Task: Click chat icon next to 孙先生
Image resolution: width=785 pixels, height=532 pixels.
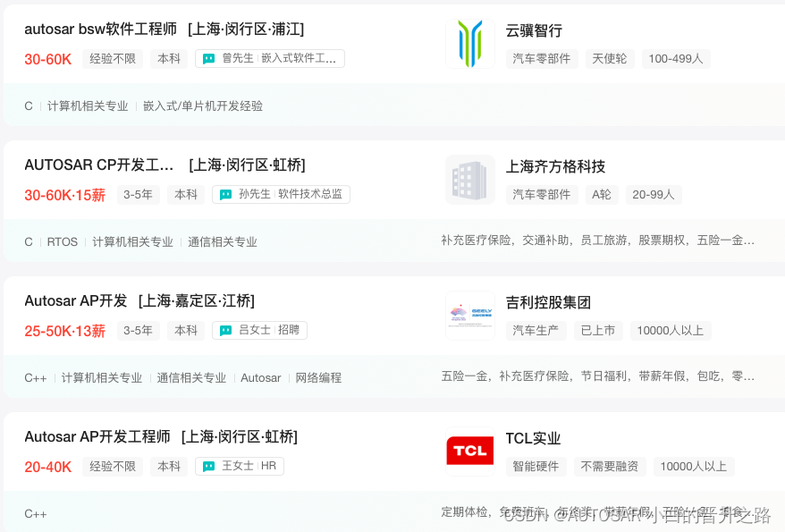Action: pyautogui.click(x=226, y=195)
